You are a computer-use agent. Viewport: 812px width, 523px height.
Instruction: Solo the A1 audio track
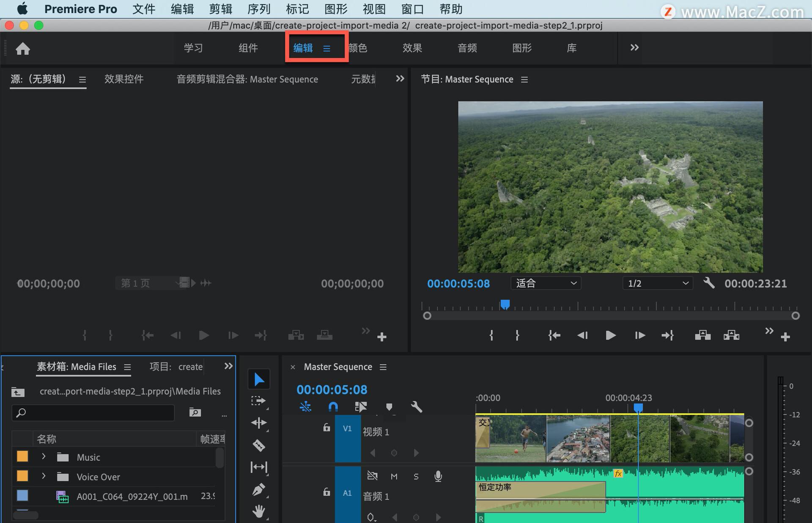[x=416, y=476]
